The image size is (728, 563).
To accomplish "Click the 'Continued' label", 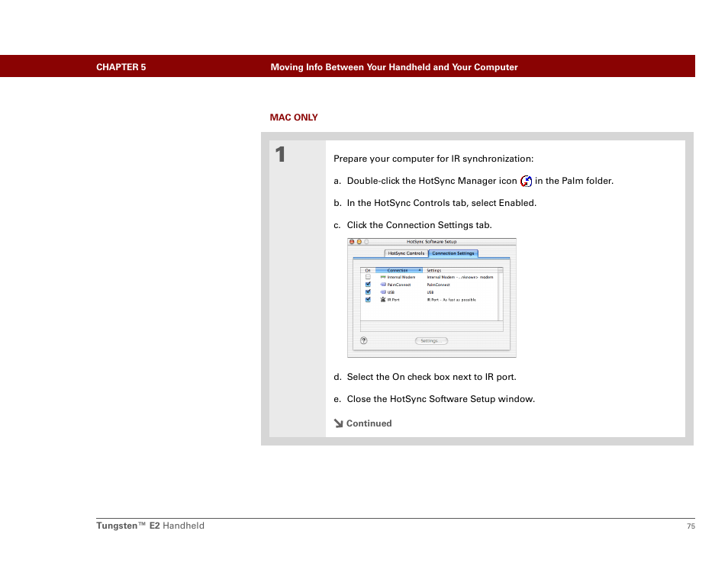I will (369, 423).
